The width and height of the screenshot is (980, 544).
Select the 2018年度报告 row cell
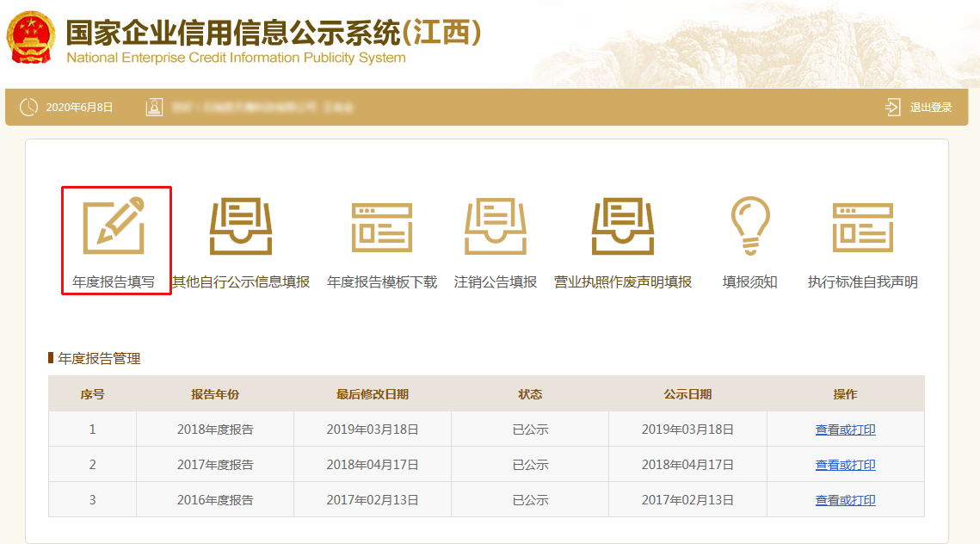coord(215,430)
